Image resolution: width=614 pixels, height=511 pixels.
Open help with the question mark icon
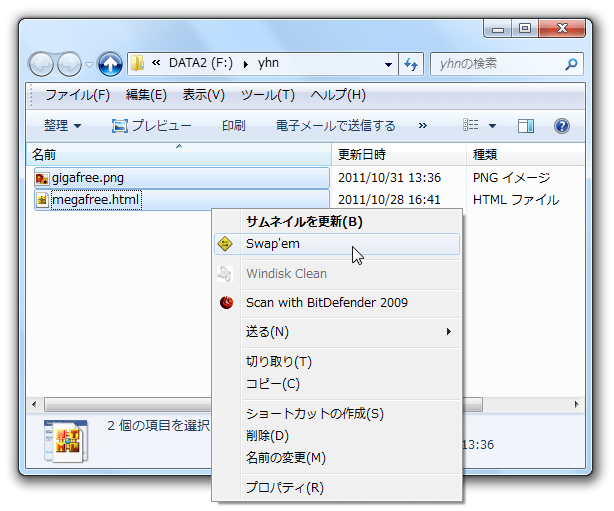point(562,126)
